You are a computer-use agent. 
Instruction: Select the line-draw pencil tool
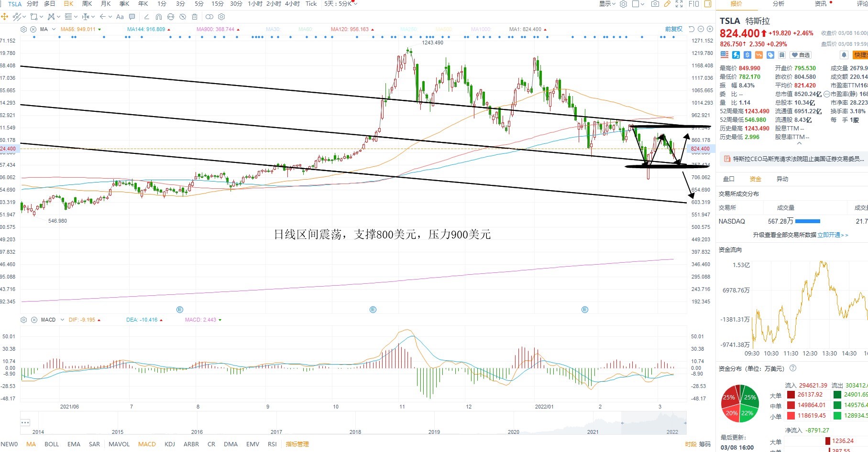[x=147, y=17]
